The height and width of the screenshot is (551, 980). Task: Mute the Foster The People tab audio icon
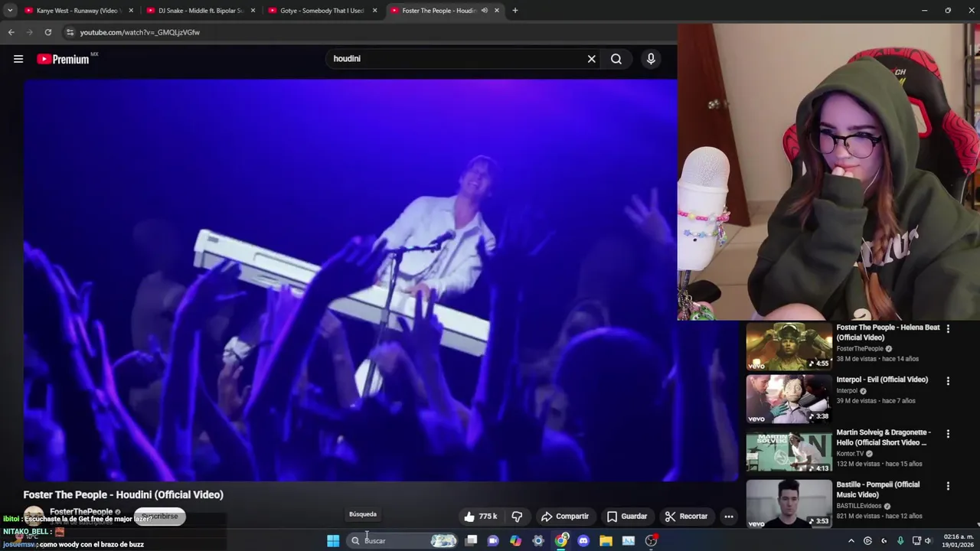484,11
